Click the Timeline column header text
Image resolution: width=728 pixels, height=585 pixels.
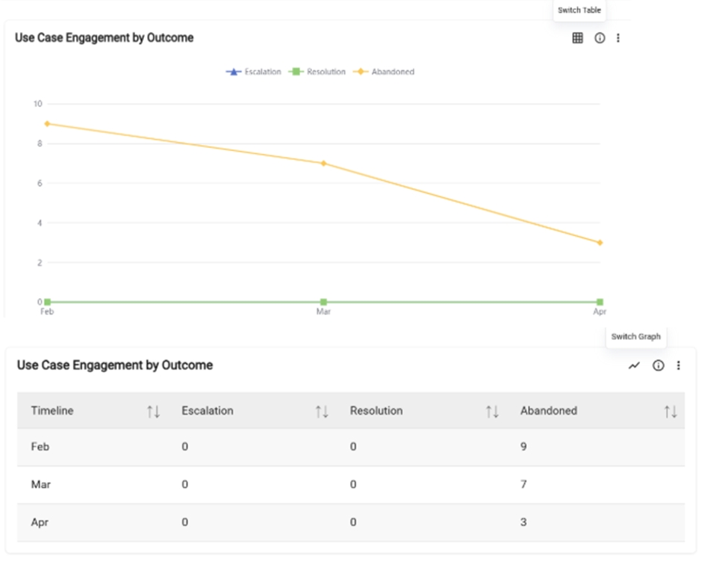pyautogui.click(x=52, y=411)
